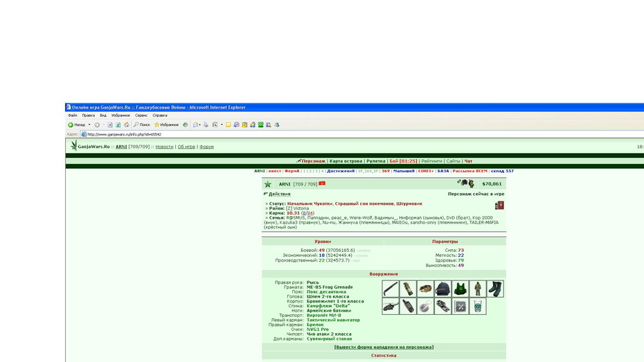Open the Back button history dropdown arrow
The height and width of the screenshot is (362, 644).
pyautogui.click(x=89, y=125)
